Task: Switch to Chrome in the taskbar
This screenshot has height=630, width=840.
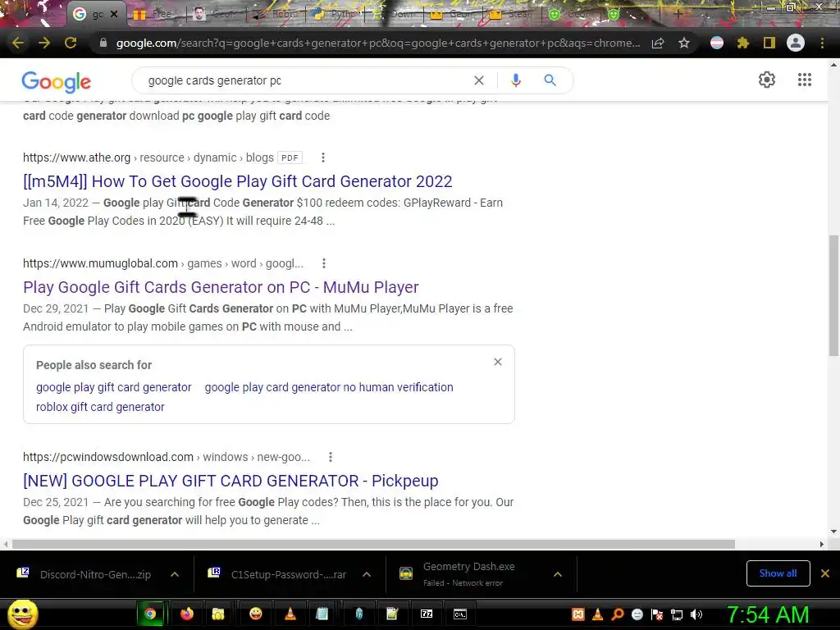Action: click(151, 614)
